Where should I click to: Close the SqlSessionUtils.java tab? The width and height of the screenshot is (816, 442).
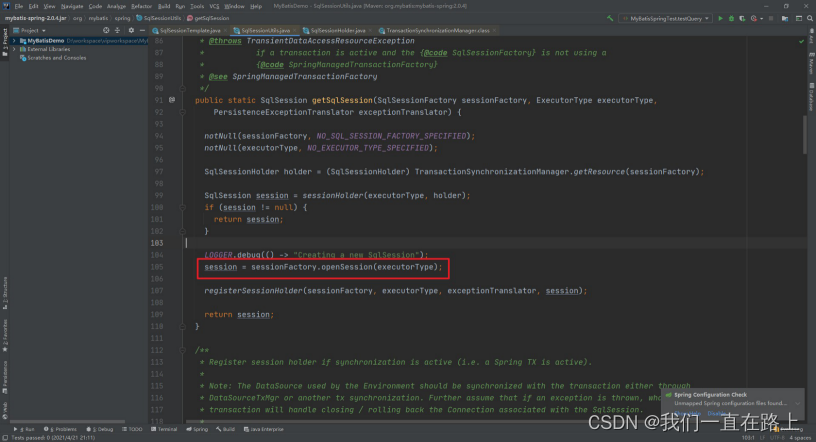(295, 30)
